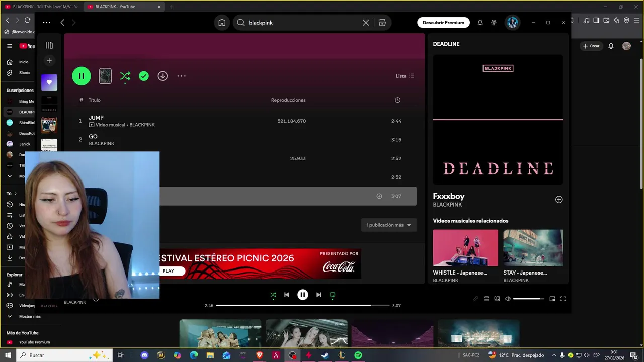Pause playback in the bottom player bar
The image size is (644, 362).
(303, 295)
